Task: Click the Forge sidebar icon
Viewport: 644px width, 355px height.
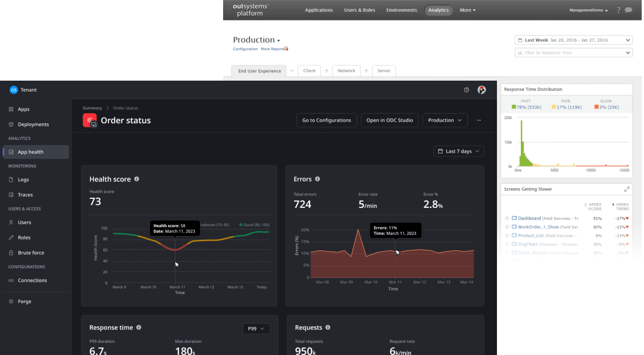Action: tap(12, 301)
